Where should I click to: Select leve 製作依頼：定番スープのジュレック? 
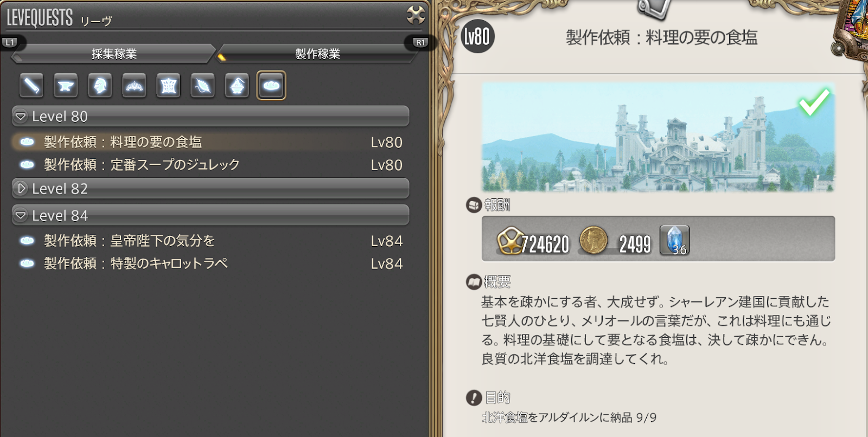[210, 165]
